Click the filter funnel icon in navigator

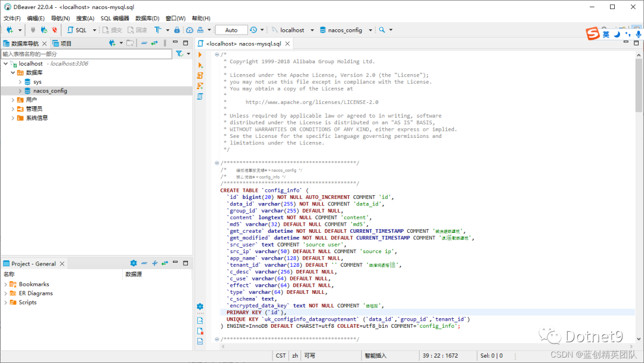(179, 54)
